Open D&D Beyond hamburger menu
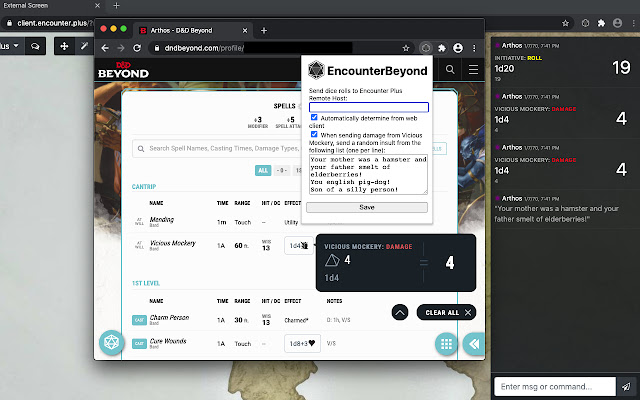The height and width of the screenshot is (400, 640). [x=473, y=70]
